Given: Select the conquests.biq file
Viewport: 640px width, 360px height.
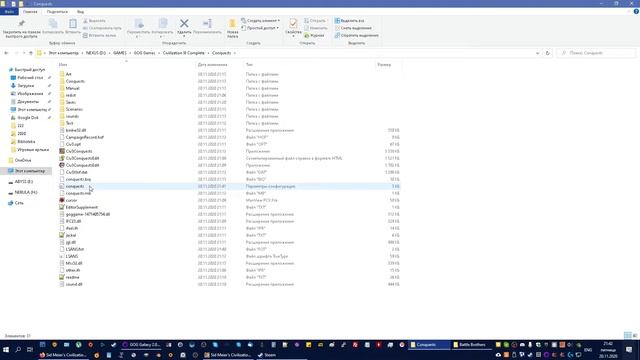Looking at the screenshot, I should tap(78, 179).
